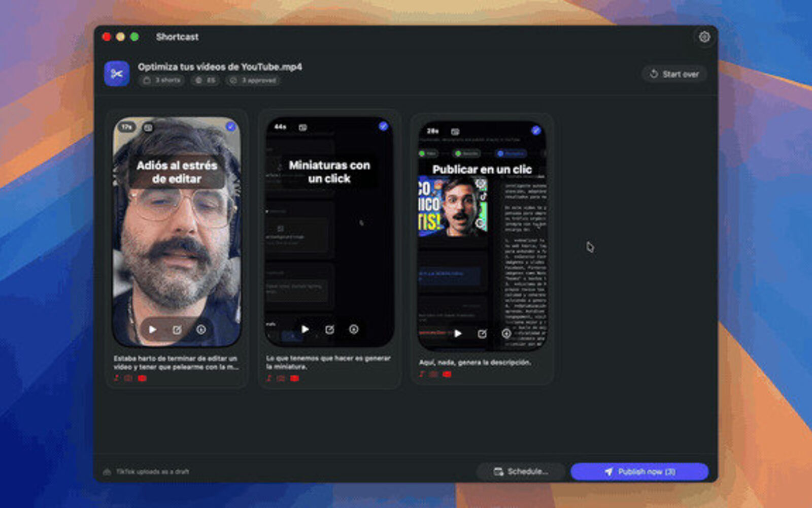The image size is (812, 508).
Task: Click captions icon beside 44s on second short
Action: tap(303, 127)
